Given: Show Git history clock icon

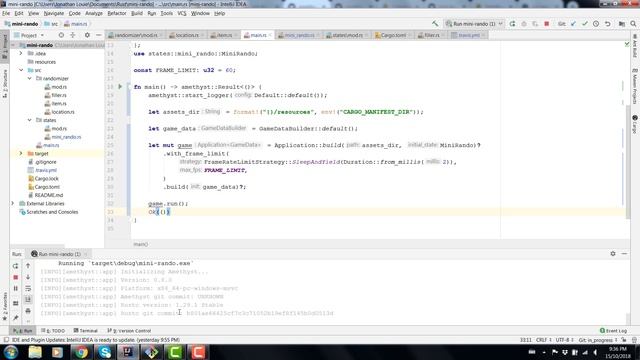Looking at the screenshot, I should (596, 24).
